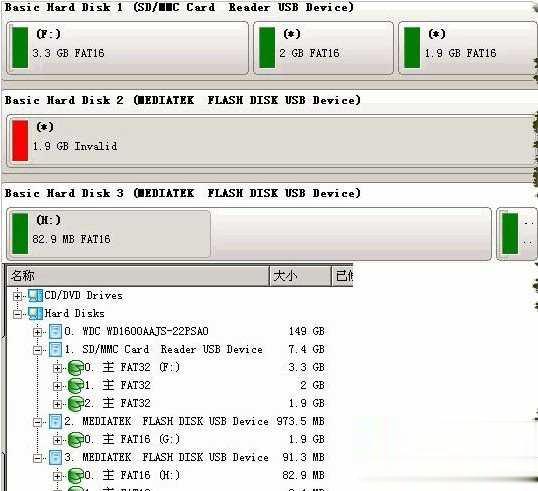Collapse the 973.5 MB MEDIATEK disk node

[37, 422]
